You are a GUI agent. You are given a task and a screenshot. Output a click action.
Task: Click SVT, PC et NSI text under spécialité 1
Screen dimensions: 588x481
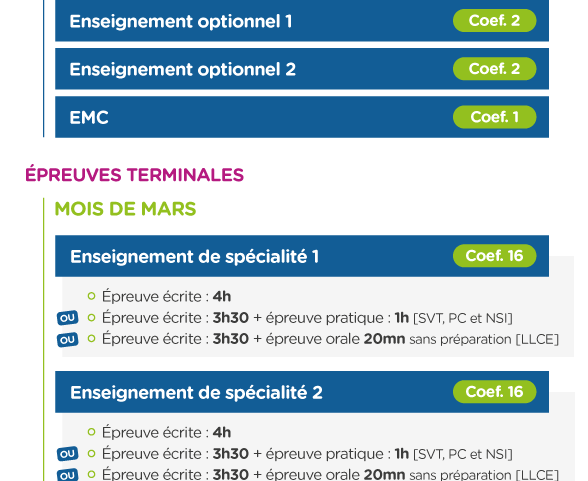pos(463,318)
